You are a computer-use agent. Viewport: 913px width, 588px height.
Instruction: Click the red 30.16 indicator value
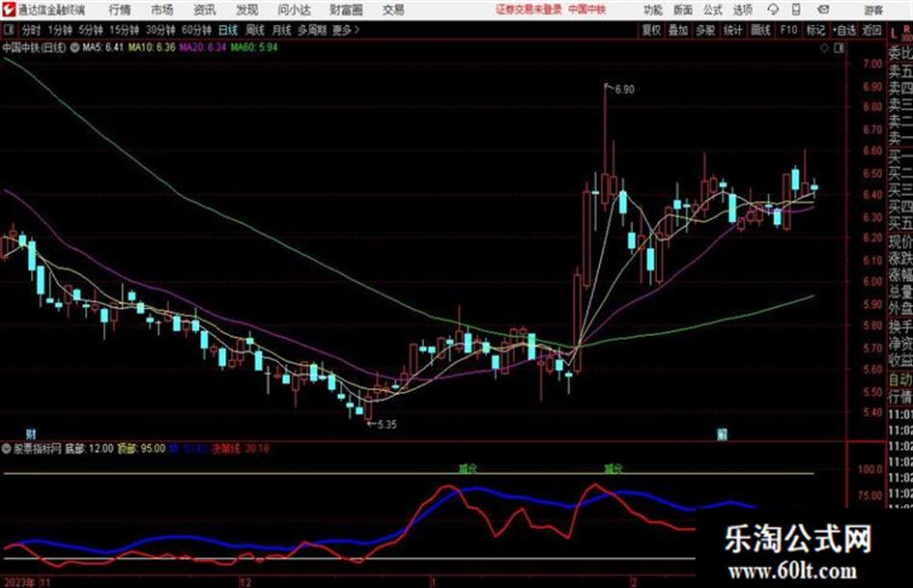pyautogui.click(x=257, y=449)
